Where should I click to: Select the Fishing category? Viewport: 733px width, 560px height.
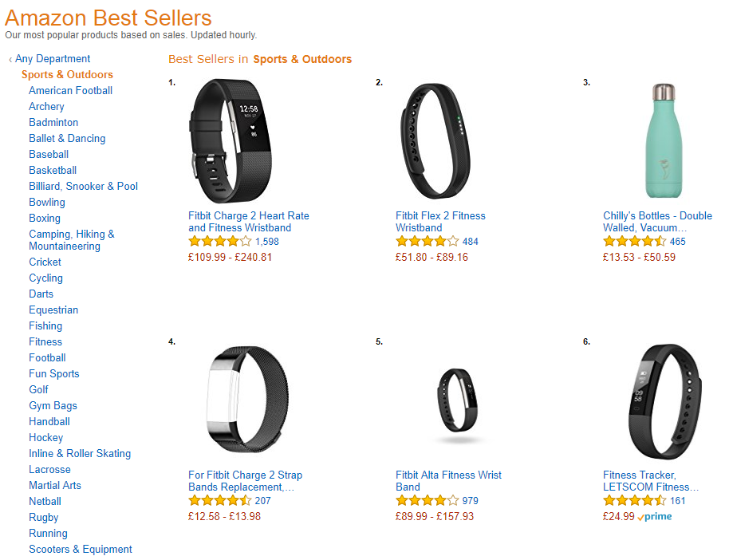[45, 325]
